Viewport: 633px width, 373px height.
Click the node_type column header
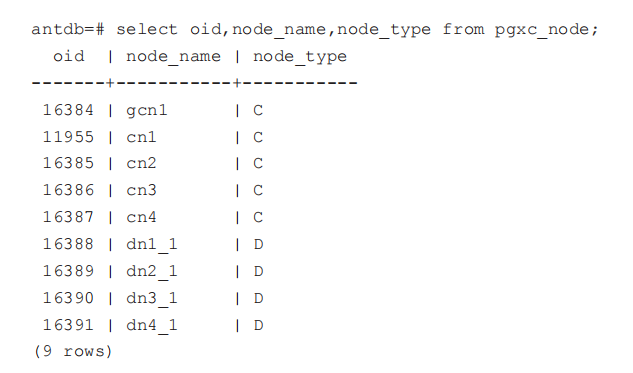300,57
